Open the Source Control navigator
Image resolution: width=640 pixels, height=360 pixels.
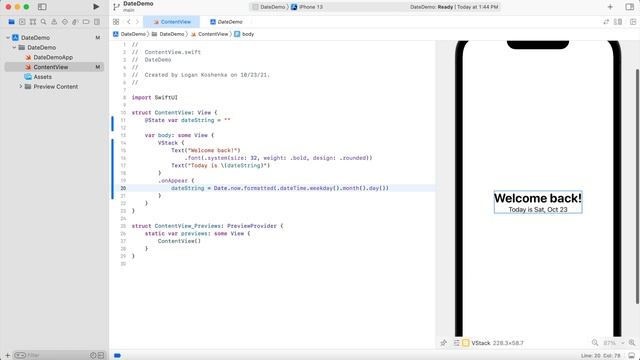tap(22, 22)
